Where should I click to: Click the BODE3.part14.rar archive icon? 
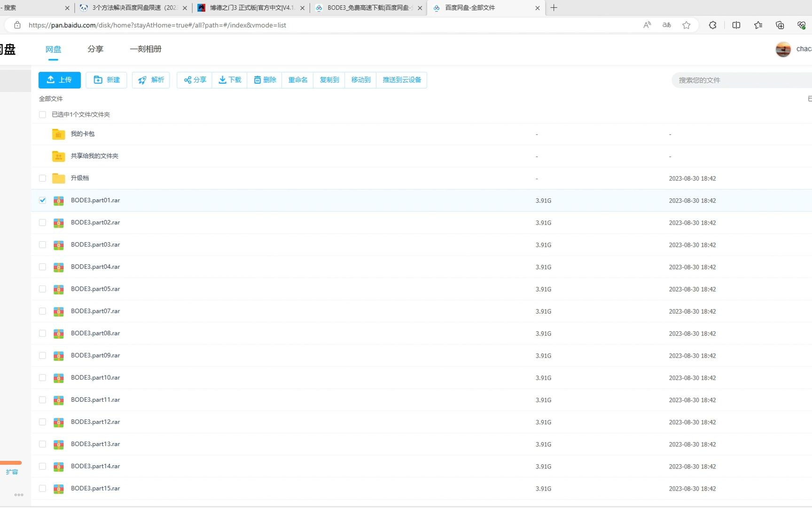pyautogui.click(x=58, y=466)
